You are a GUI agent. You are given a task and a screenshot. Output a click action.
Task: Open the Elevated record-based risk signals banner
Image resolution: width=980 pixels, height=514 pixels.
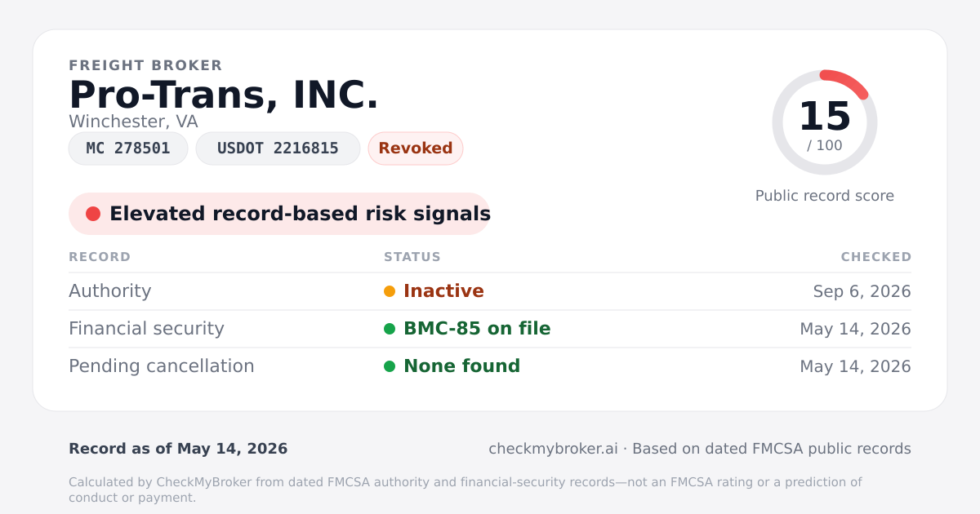click(279, 214)
